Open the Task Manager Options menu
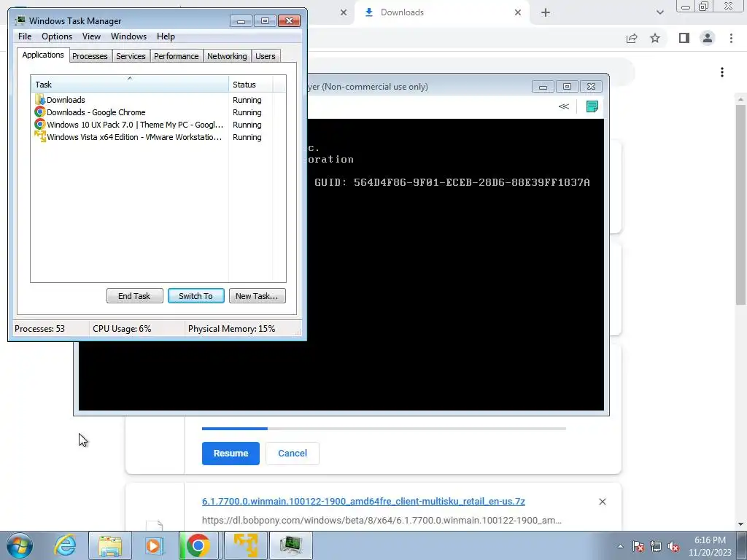This screenshot has height=560, width=747. pos(57,36)
